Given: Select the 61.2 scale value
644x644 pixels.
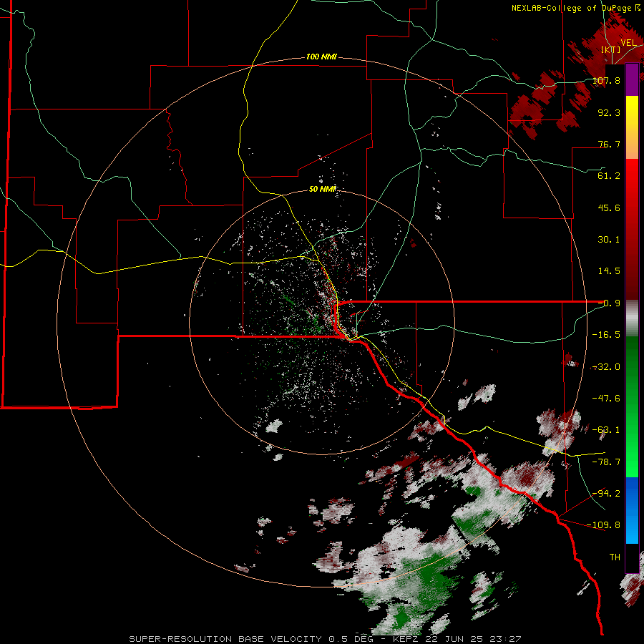Looking at the screenshot, I should (x=609, y=176).
